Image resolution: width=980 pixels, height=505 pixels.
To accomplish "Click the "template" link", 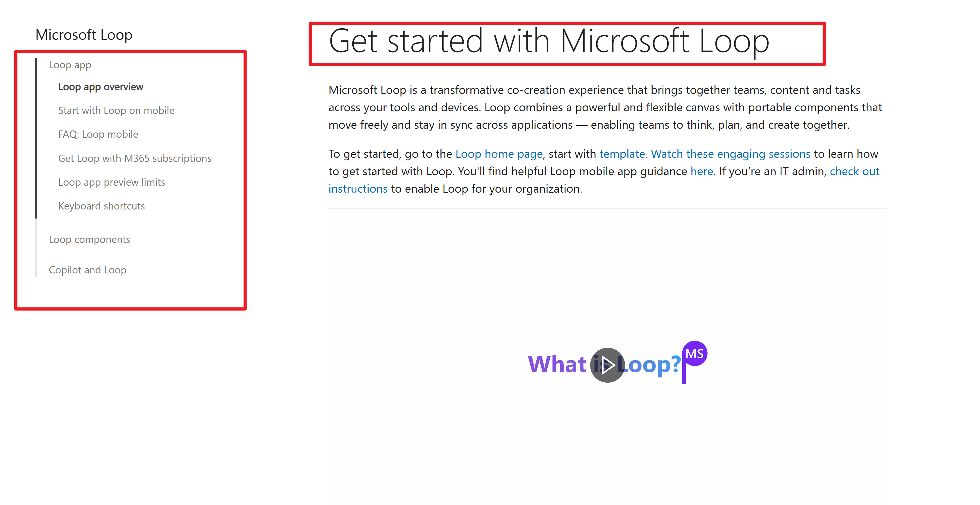I will (622, 154).
